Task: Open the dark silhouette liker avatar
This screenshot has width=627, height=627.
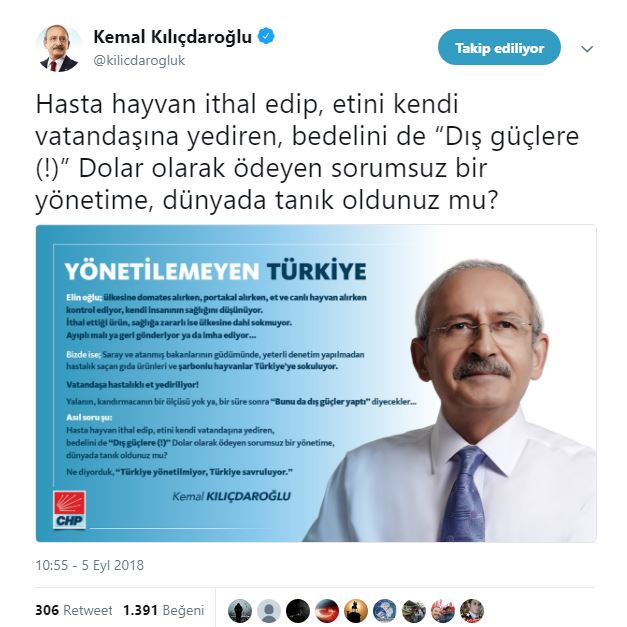Action: (240, 611)
